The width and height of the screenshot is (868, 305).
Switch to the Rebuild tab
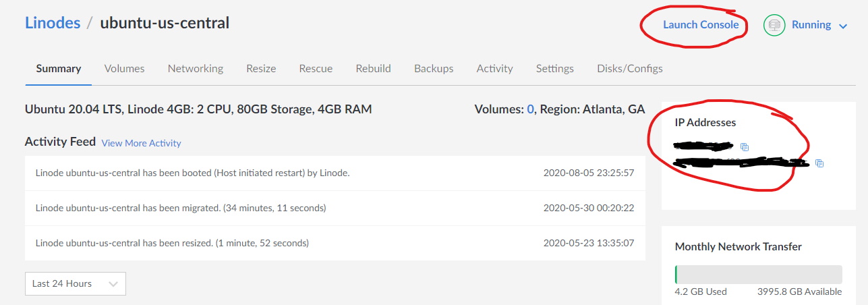coord(373,69)
